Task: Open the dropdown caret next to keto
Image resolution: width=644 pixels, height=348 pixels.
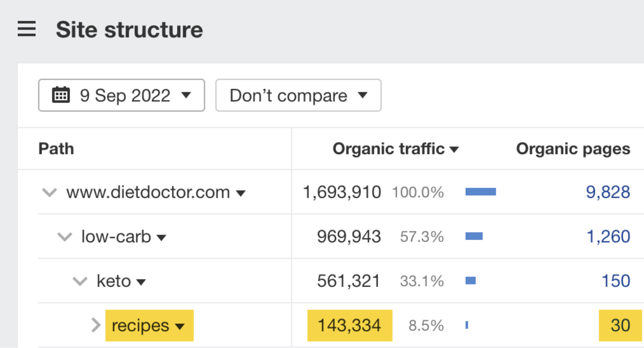Action: (x=141, y=282)
